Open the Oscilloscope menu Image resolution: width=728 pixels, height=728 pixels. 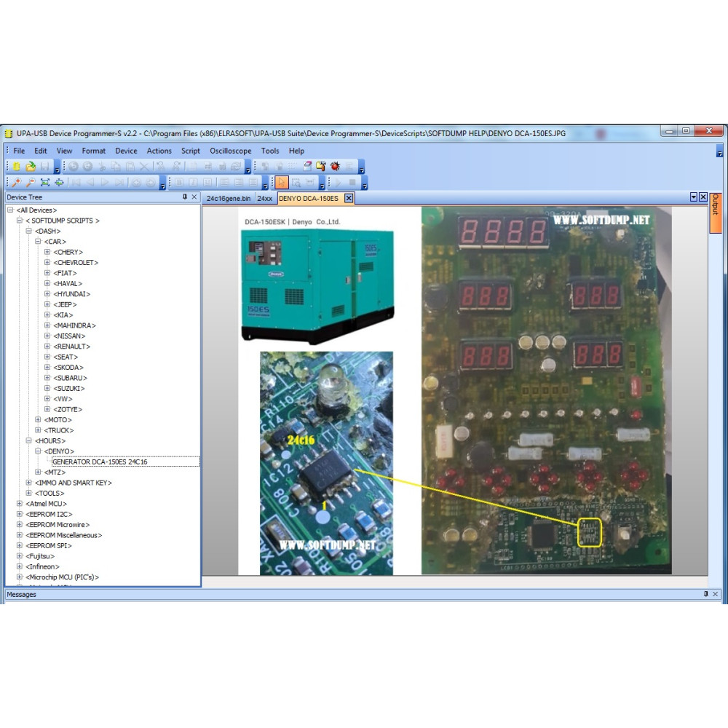click(x=230, y=151)
